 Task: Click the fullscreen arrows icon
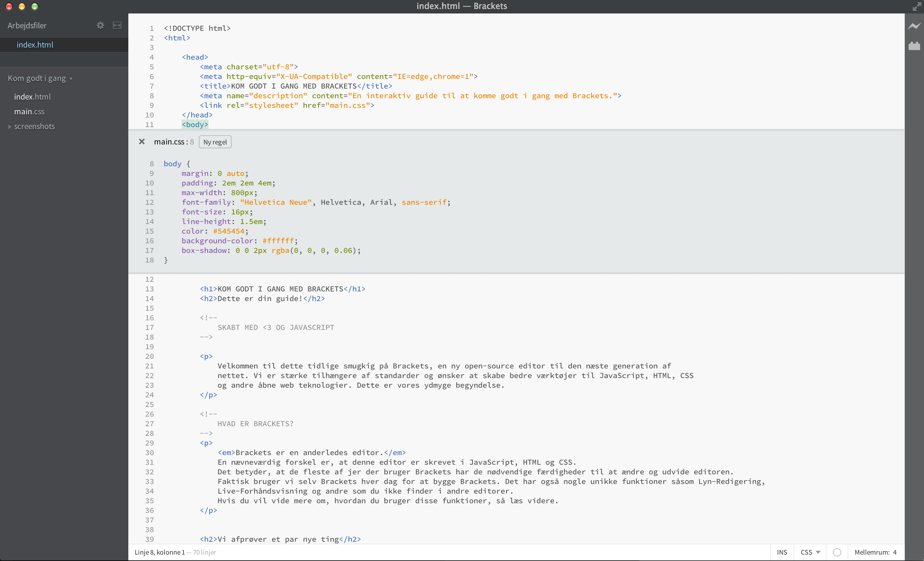917,6
